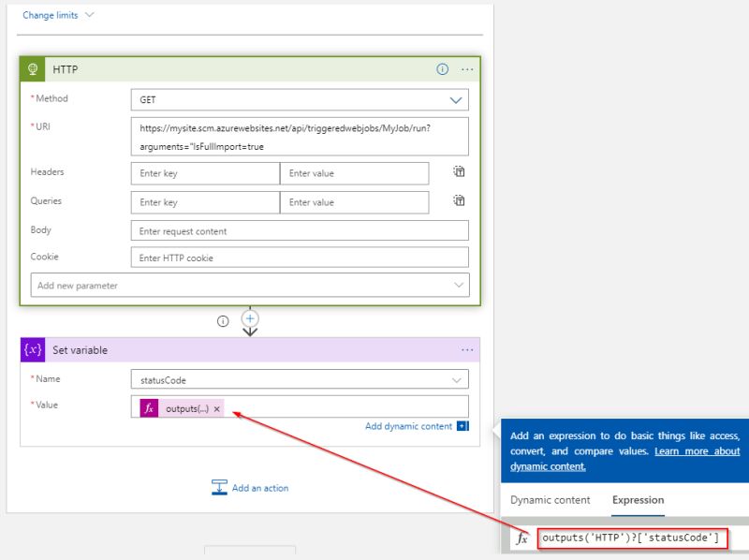Image resolution: width=749 pixels, height=560 pixels.
Task: Click the Add an action button
Action: [249, 487]
